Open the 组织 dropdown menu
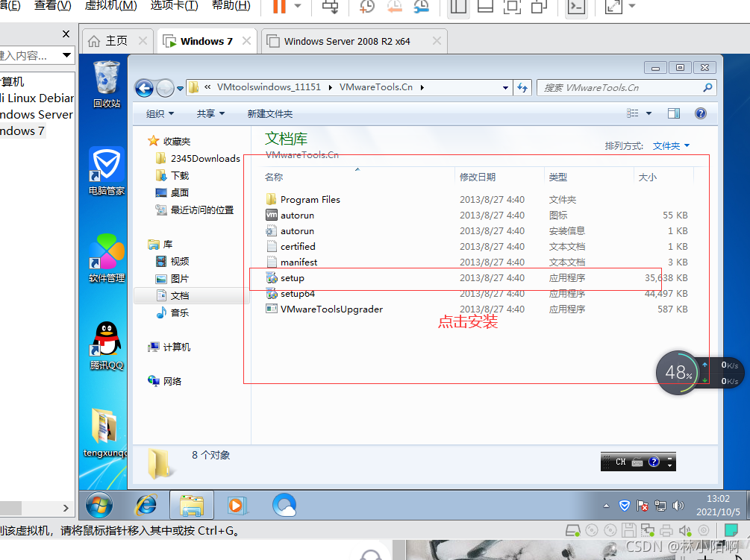The image size is (750, 560). [x=160, y=114]
